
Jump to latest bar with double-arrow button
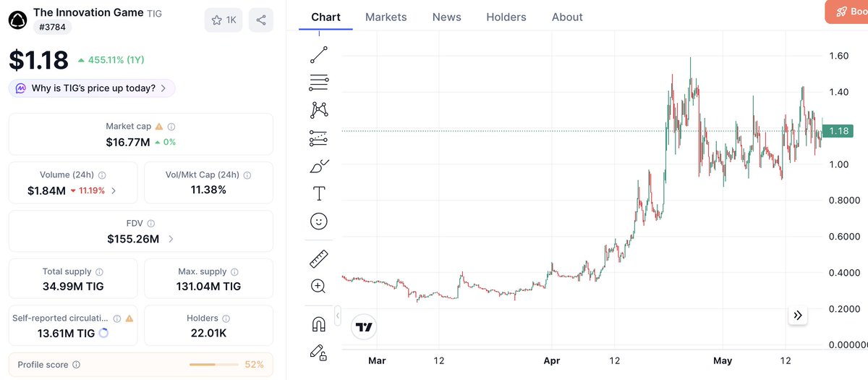tap(797, 315)
